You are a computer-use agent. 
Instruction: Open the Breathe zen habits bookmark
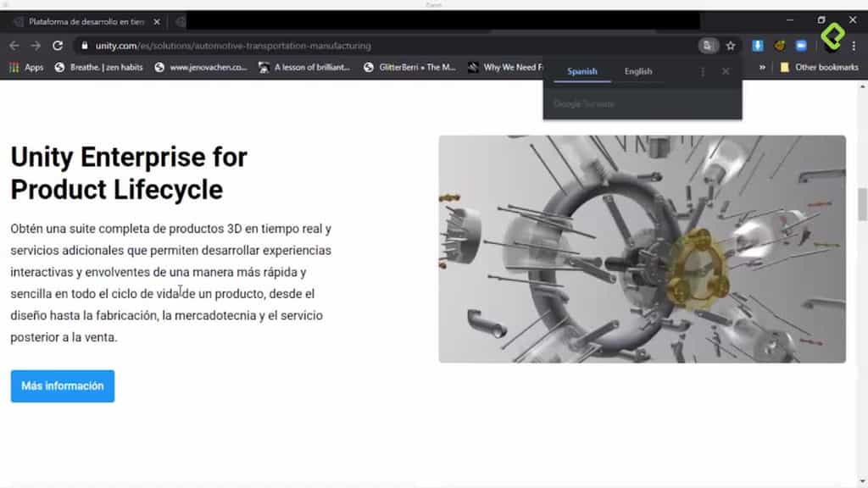pyautogui.click(x=98, y=68)
